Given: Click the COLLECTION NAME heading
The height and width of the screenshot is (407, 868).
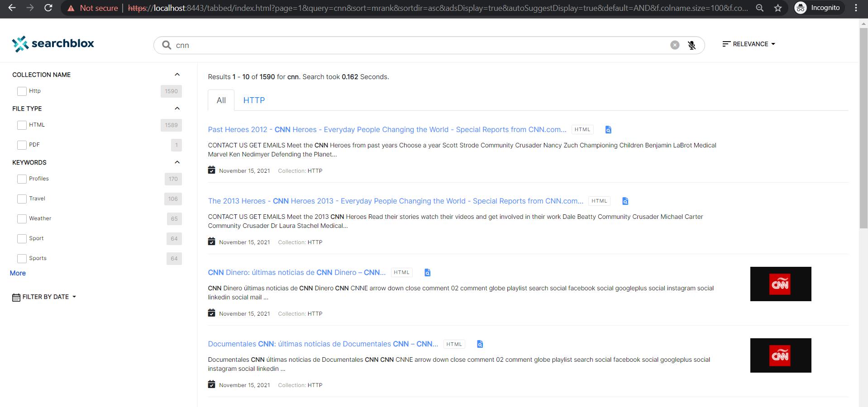Looking at the screenshot, I should (x=41, y=75).
